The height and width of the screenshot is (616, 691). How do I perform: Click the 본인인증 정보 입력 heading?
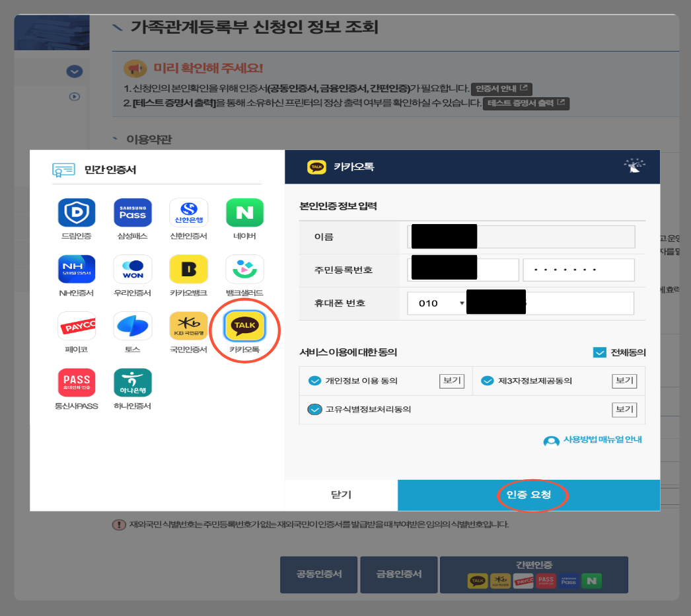click(x=338, y=206)
